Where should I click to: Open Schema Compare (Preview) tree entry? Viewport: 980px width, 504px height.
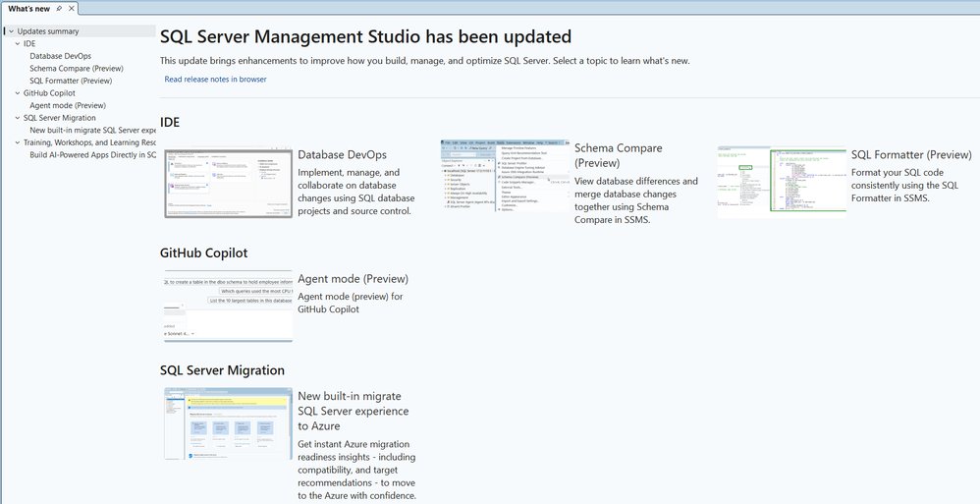click(77, 68)
